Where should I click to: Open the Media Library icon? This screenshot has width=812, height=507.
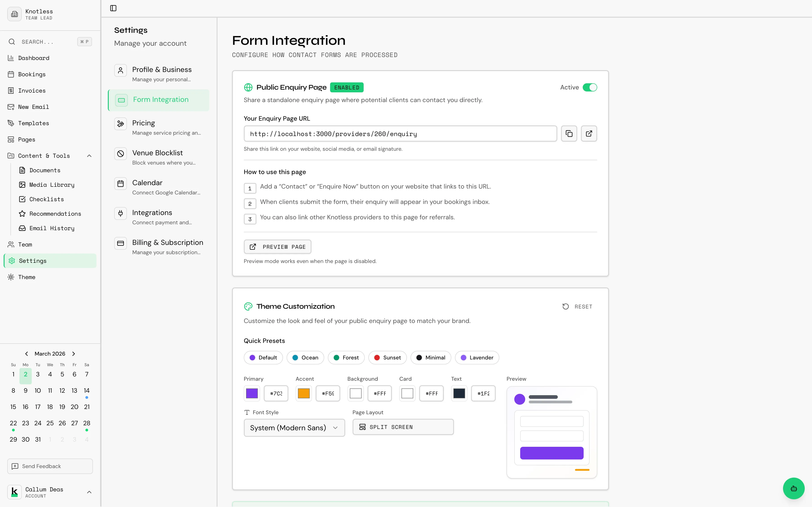click(22, 185)
